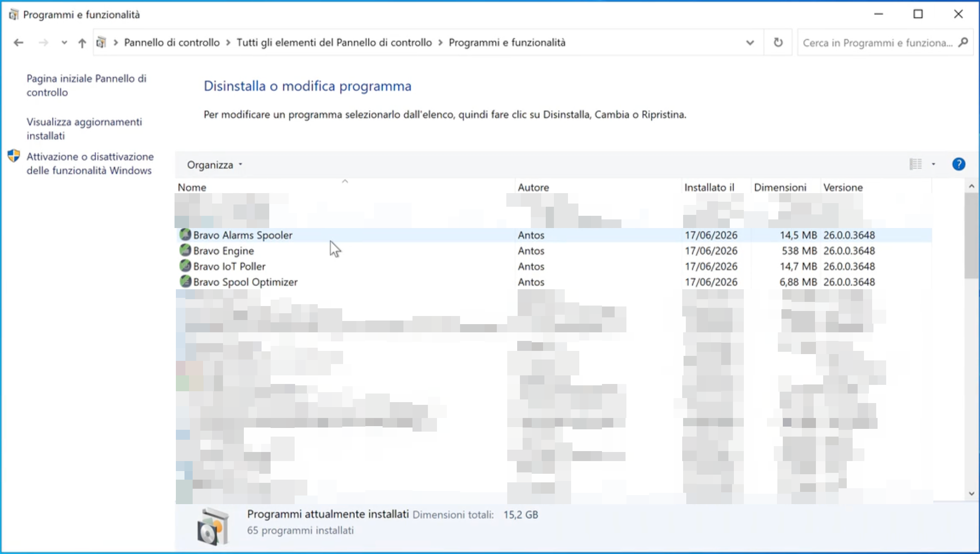The width and height of the screenshot is (980, 554).
Task: Click the Bravo IoT Poller icon
Action: [x=185, y=266]
